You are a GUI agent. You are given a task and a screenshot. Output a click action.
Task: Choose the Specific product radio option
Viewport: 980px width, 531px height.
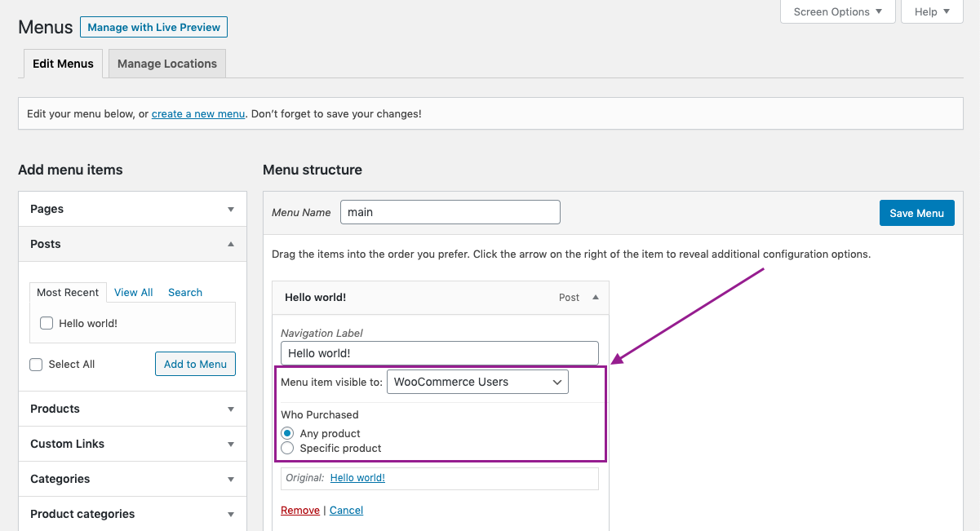point(287,448)
